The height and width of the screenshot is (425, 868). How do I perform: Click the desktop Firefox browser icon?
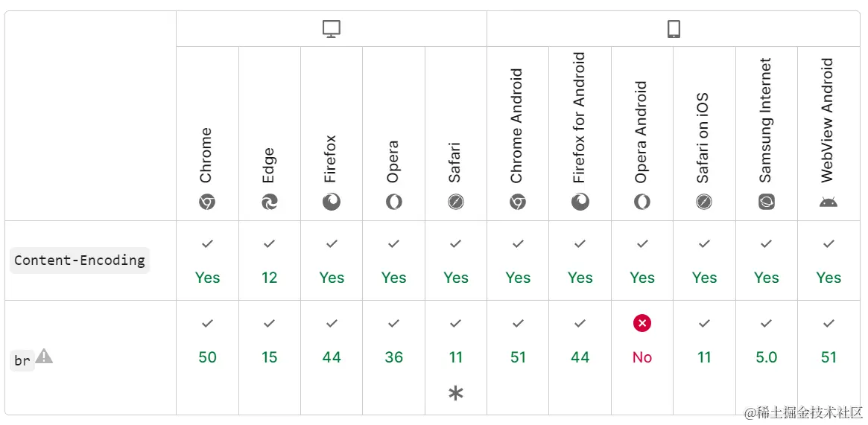(x=332, y=202)
